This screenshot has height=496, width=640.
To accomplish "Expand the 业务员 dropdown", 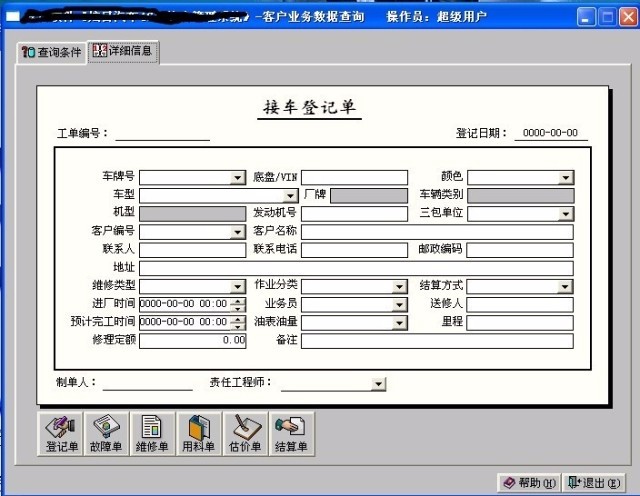I will coord(399,305).
